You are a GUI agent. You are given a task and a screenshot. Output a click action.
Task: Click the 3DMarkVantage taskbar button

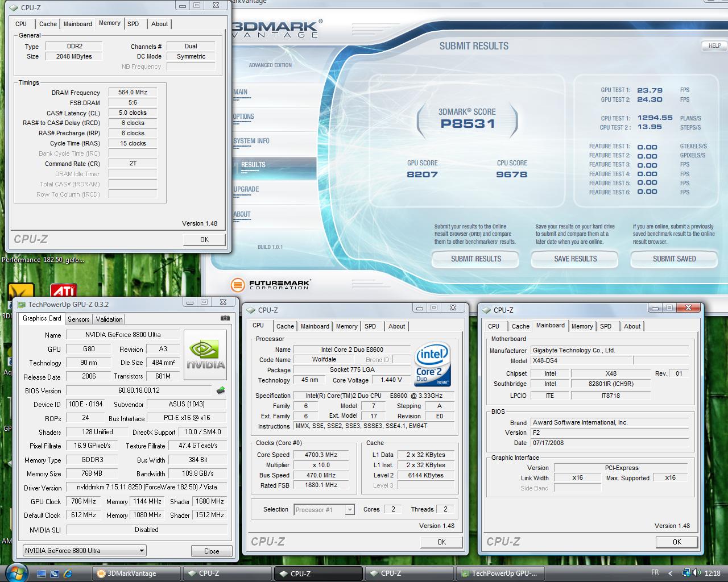[136, 573]
